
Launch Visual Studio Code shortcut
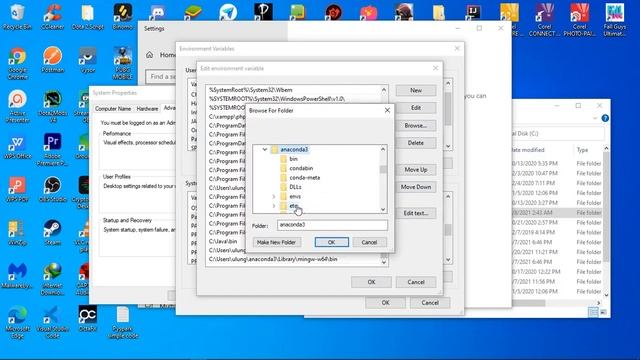(53, 323)
